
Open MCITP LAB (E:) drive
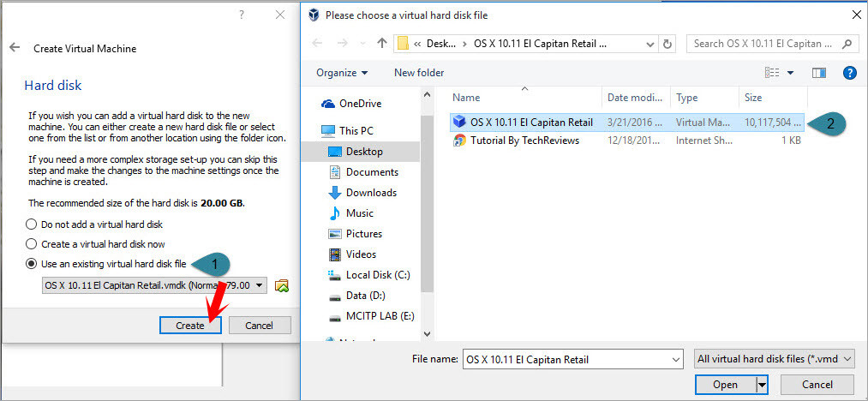point(371,316)
